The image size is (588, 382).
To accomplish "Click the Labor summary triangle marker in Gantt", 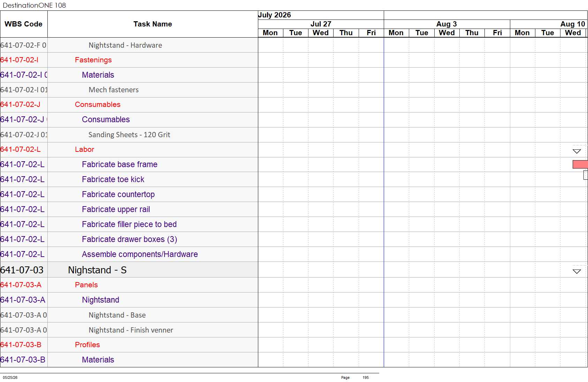I will [577, 151].
